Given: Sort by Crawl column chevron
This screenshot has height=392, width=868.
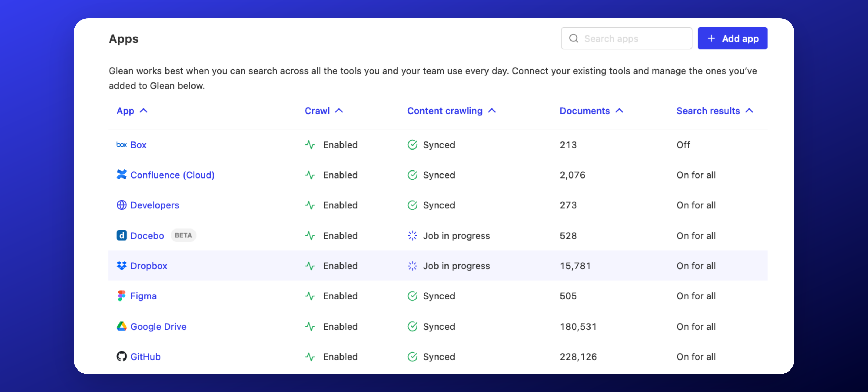Looking at the screenshot, I should (x=339, y=111).
